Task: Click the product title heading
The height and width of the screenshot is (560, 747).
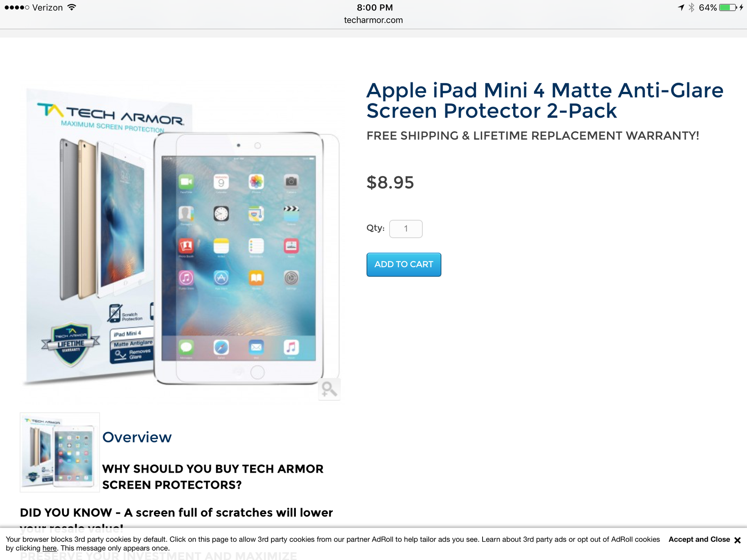Action: (545, 100)
